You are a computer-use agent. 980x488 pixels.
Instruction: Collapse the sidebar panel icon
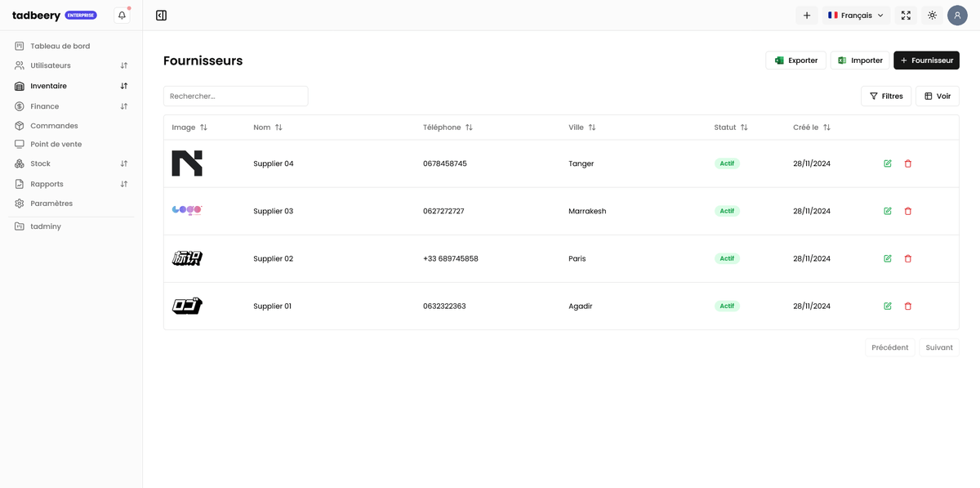(x=161, y=16)
